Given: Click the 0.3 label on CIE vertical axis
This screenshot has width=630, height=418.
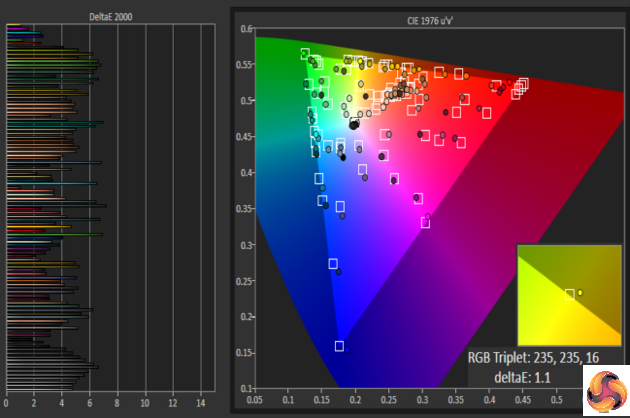Looking at the screenshot, I should [x=247, y=245].
